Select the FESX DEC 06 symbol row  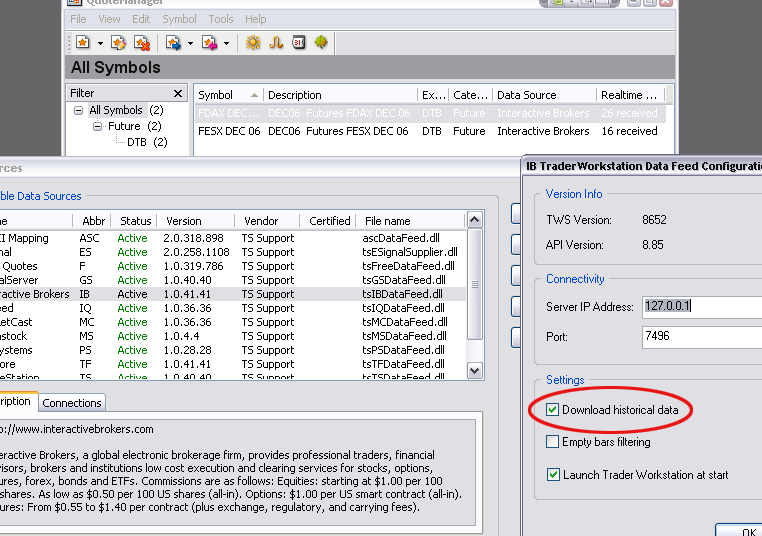coord(431,131)
